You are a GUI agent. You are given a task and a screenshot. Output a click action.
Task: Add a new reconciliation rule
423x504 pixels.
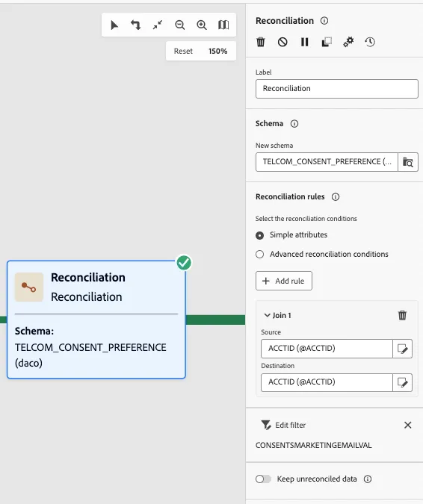(284, 281)
